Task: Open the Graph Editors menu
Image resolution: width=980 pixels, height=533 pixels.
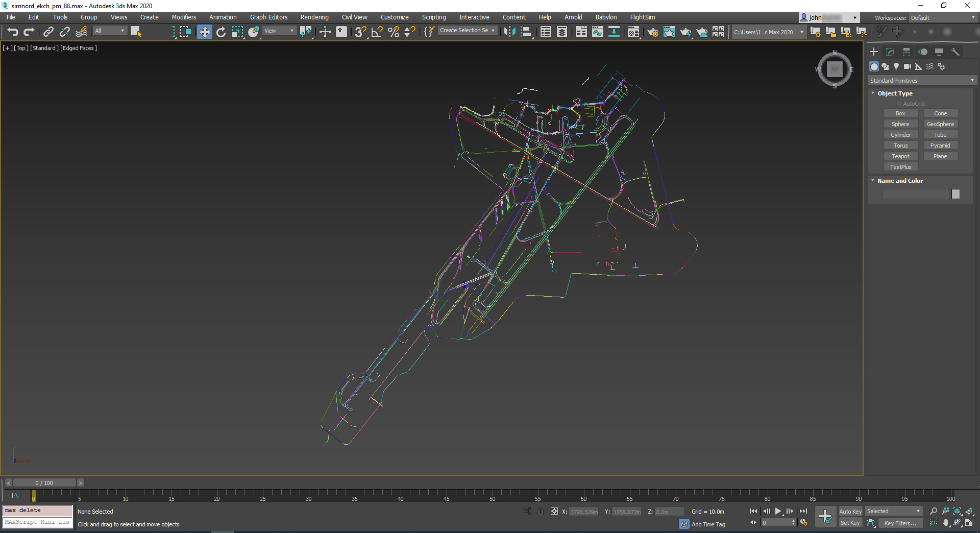Action: [268, 17]
